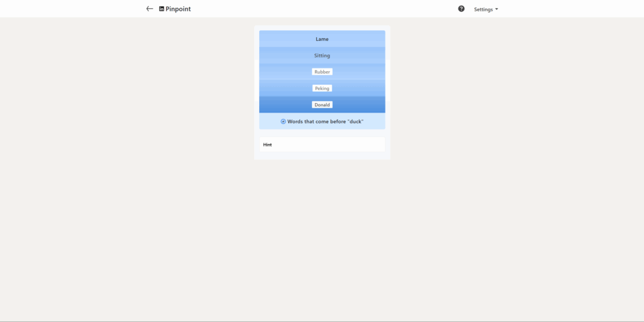
Task: Click the back arrow icon
Action: (149, 9)
